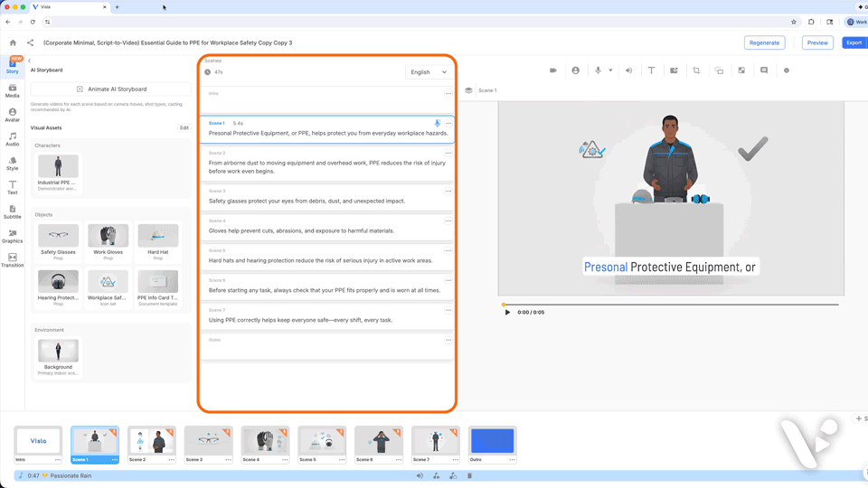Click the camera icon in scene toolbar
Screen dimensions: 868x488
[x=553, y=70]
